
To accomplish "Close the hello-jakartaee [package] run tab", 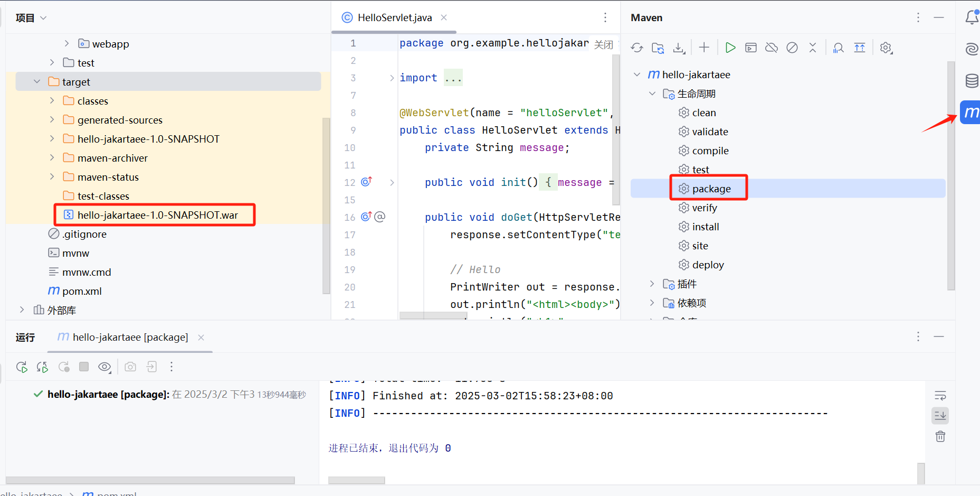I will [x=201, y=337].
